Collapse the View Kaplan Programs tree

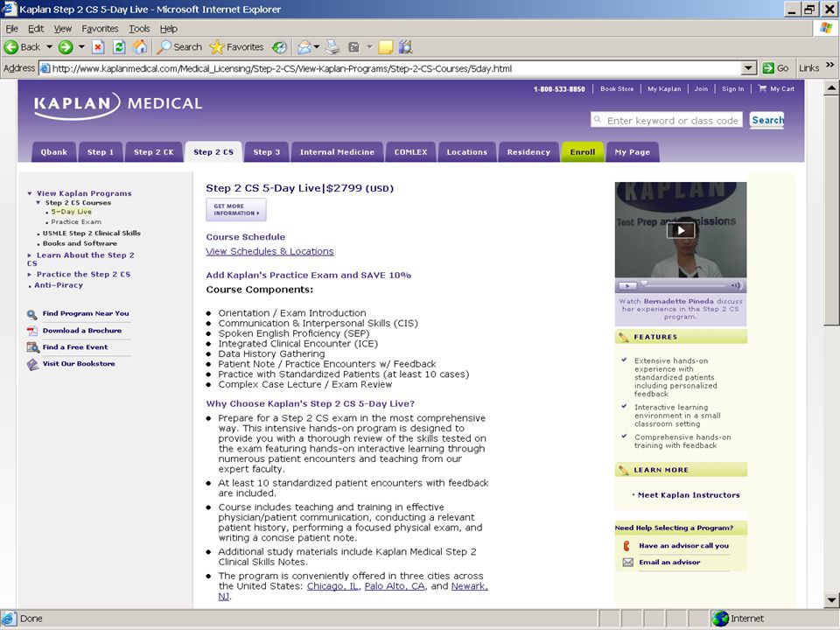pos(30,193)
